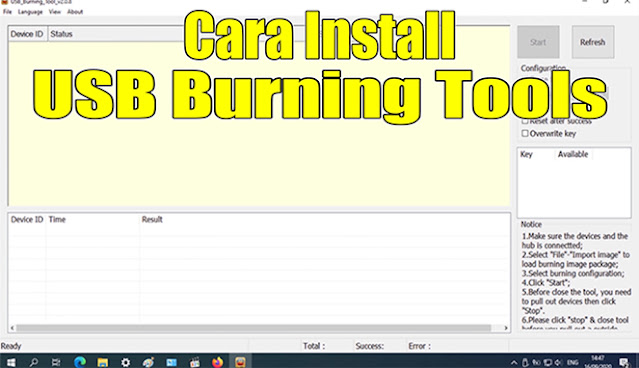Viewport: 639px width, 368px height.
Task: Open the About menu
Action: [x=75, y=12]
